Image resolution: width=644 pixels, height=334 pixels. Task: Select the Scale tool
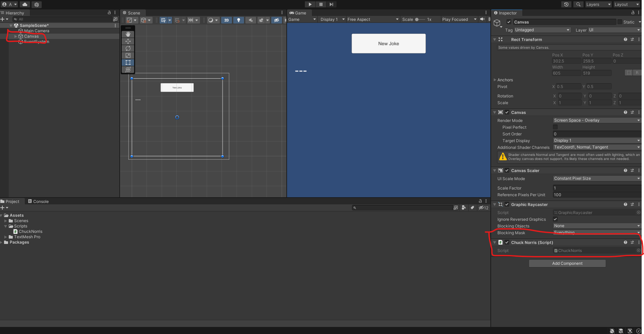(128, 55)
